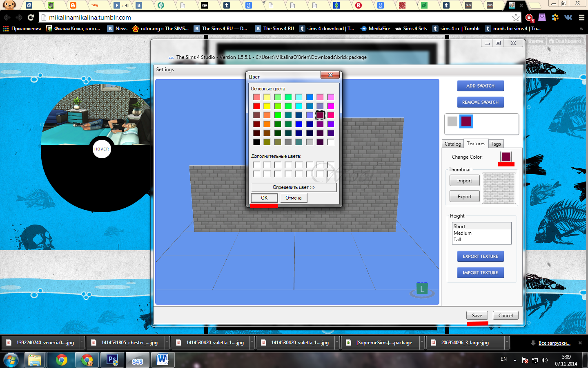Switch to the Catalog tab

point(452,144)
